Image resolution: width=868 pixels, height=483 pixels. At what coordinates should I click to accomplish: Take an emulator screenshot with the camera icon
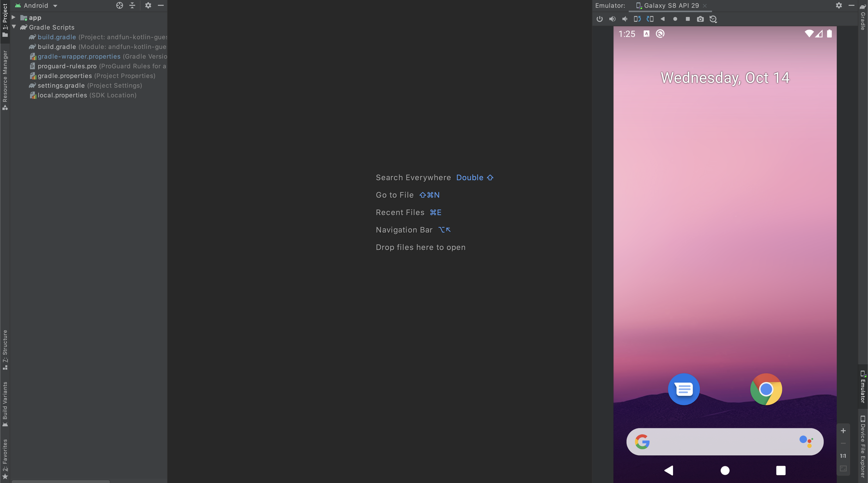point(700,19)
